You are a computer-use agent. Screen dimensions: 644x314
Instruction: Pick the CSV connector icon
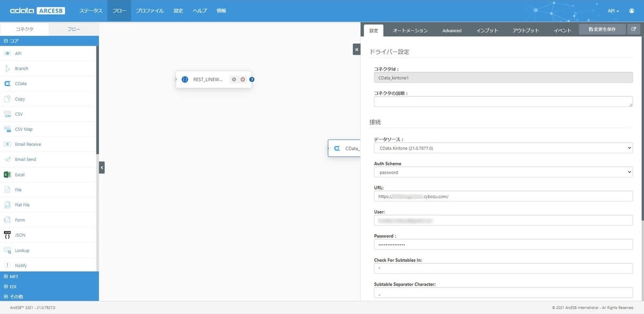click(x=8, y=114)
